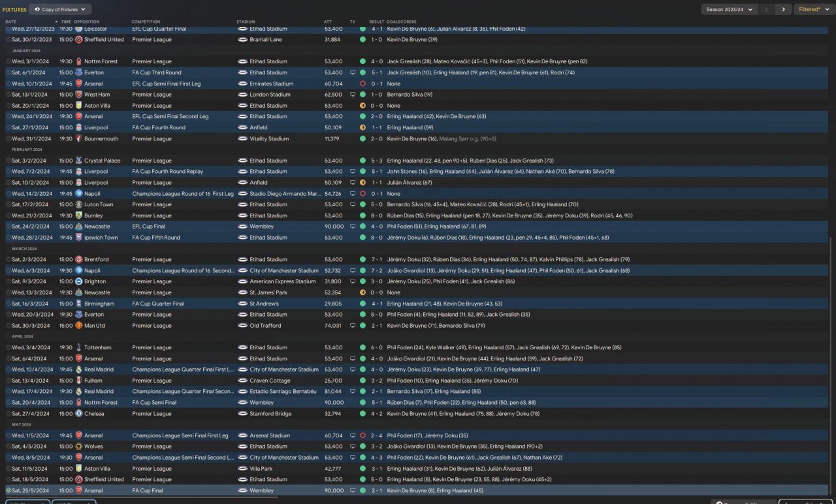Click the "EFL Cup Final" competition cell
The image size is (836, 504).
[x=152, y=227]
